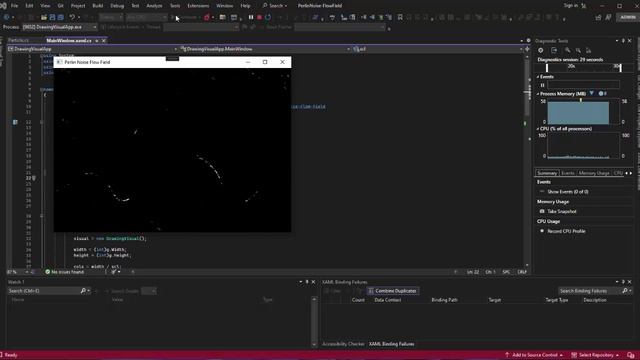
Task: Open the Analyze menu
Action: click(154, 6)
